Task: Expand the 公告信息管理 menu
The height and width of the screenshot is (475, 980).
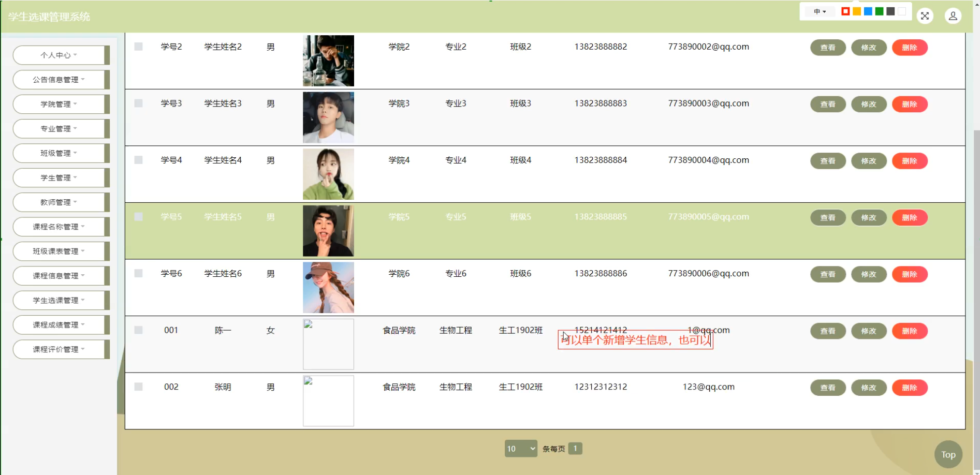Action: pyautogui.click(x=61, y=80)
